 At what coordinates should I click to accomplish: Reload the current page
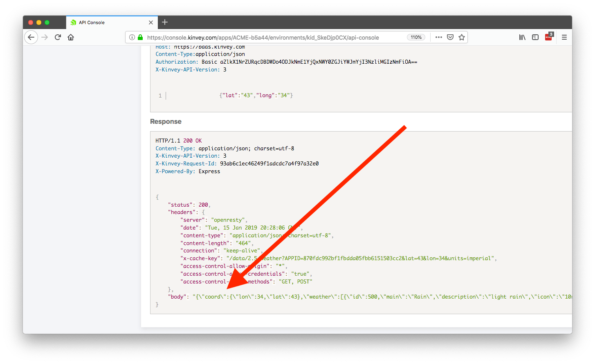coord(58,37)
